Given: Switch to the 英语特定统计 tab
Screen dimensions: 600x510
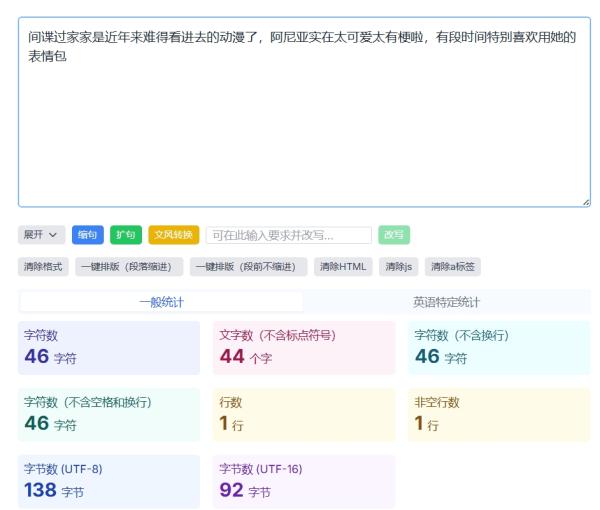Looking at the screenshot, I should point(446,302).
